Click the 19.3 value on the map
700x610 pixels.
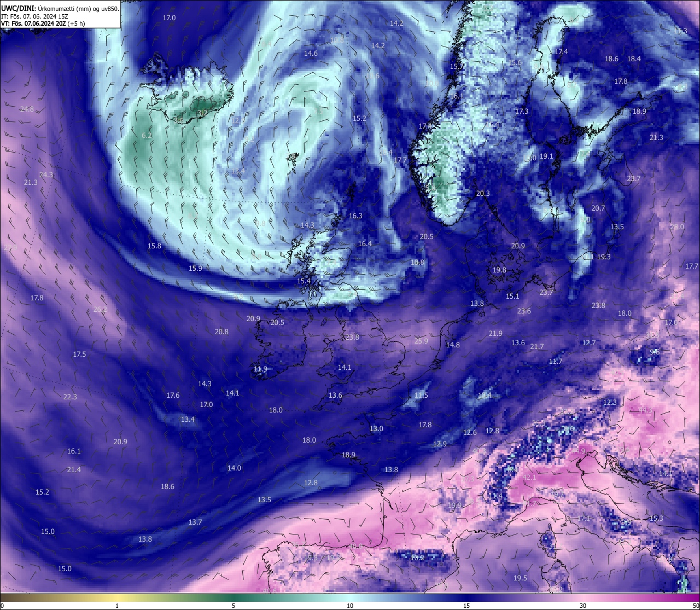(x=604, y=257)
